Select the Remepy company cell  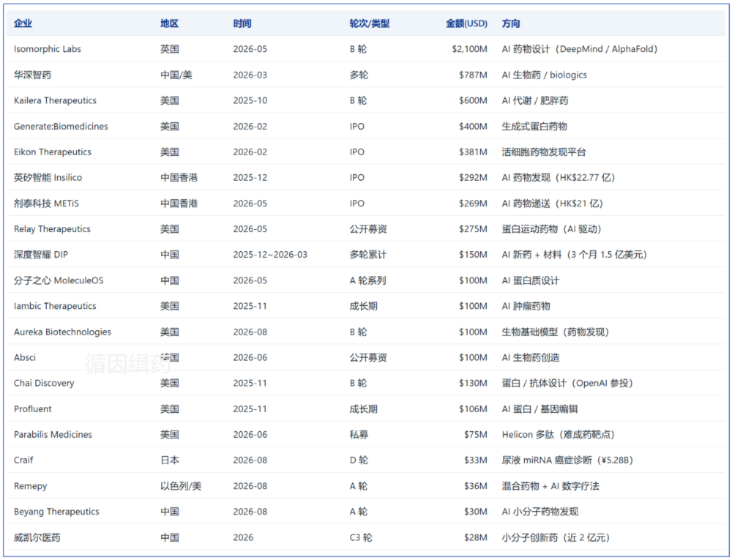[30, 486]
